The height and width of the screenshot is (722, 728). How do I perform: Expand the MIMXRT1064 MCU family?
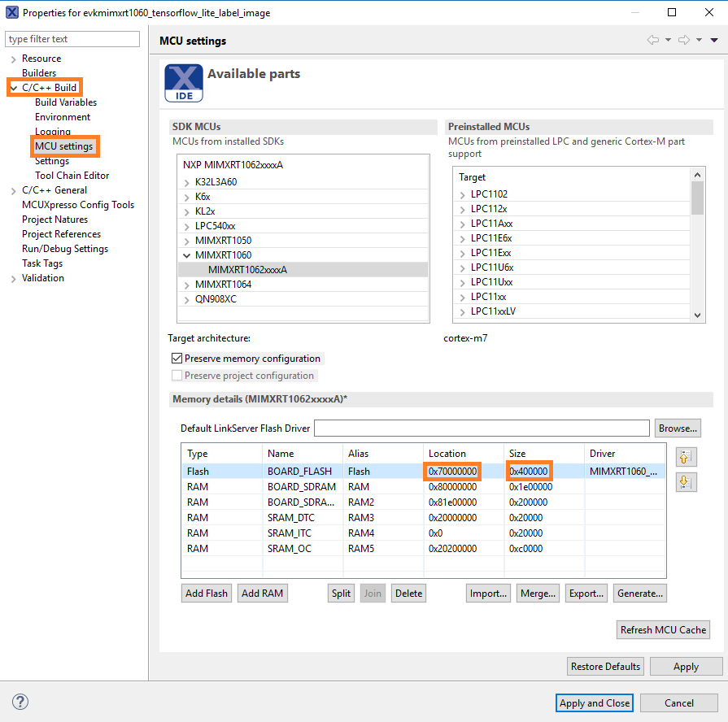[186, 285]
